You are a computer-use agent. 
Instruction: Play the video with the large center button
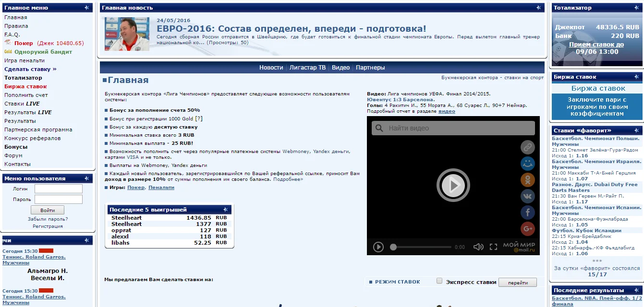point(453,185)
